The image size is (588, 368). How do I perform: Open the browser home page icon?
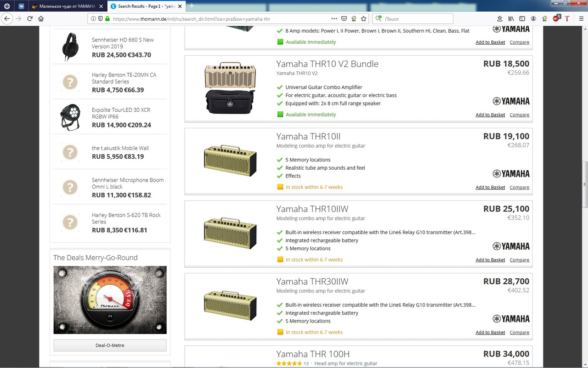(41, 19)
